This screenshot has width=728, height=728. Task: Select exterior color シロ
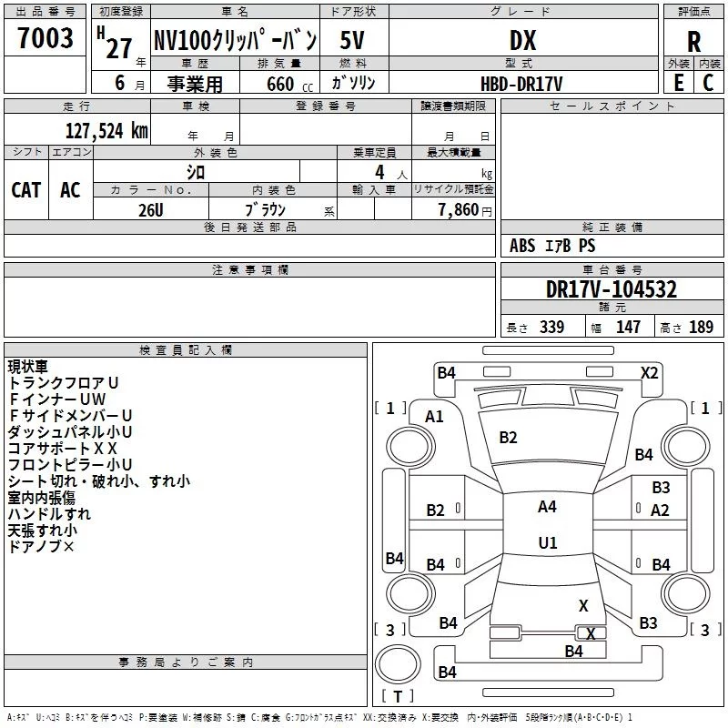click(x=196, y=172)
